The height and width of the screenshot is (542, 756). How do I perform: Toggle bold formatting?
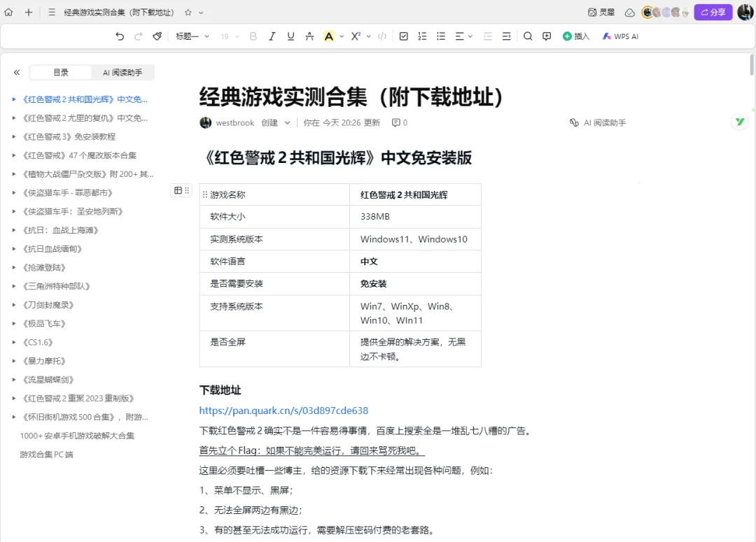pyautogui.click(x=253, y=36)
